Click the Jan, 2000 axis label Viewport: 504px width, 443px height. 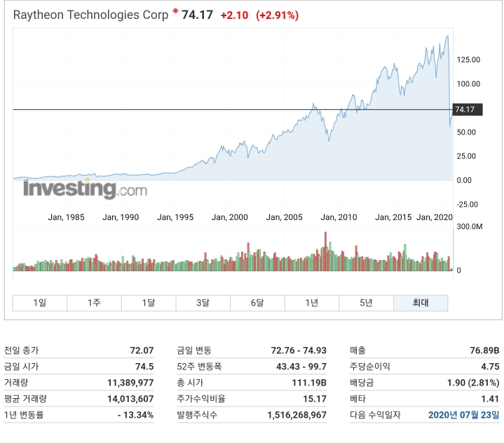(229, 217)
